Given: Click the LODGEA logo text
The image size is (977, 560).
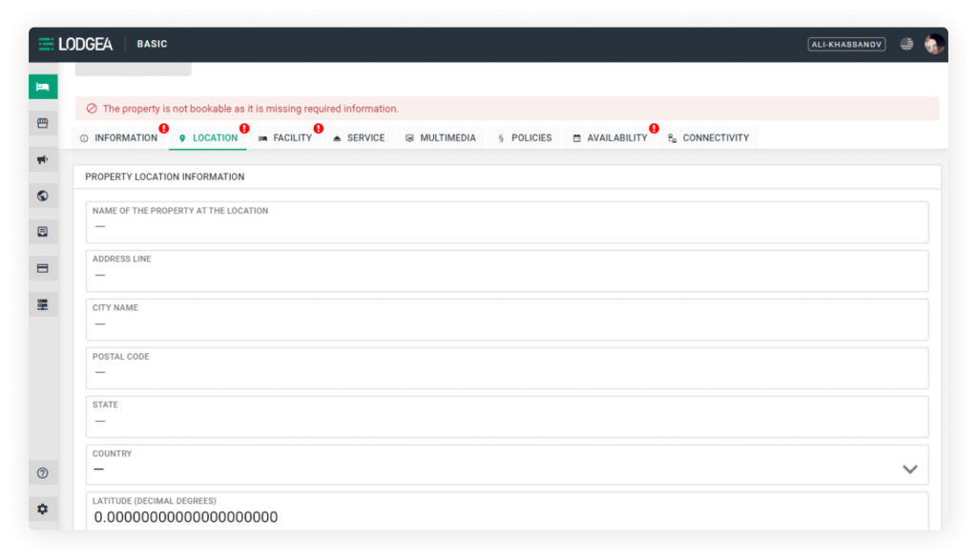Looking at the screenshot, I should [x=86, y=44].
